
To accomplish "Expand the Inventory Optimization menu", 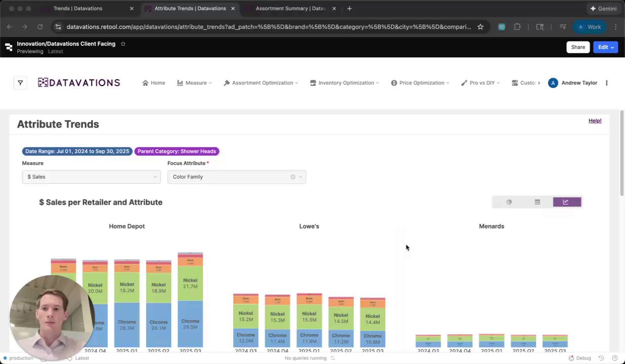I will 344,83.
